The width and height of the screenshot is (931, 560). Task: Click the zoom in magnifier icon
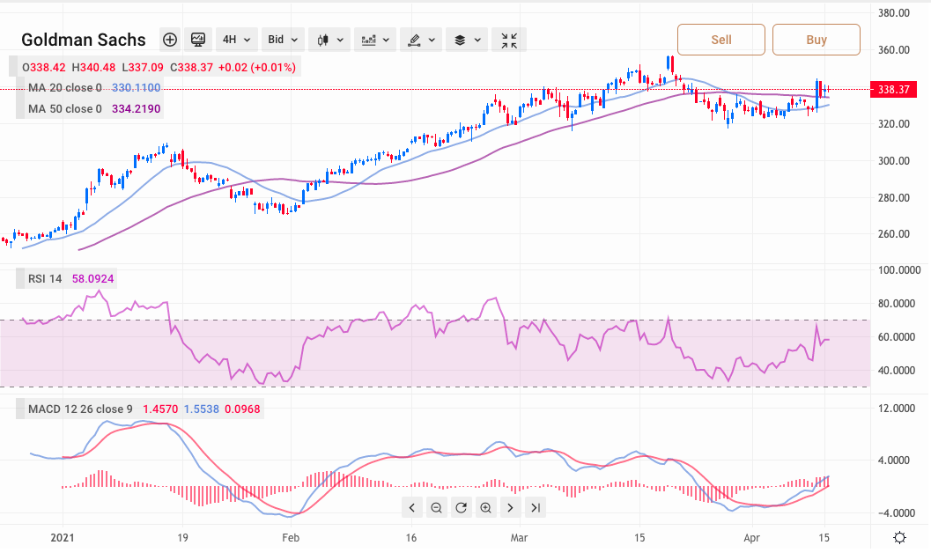pyautogui.click(x=485, y=508)
